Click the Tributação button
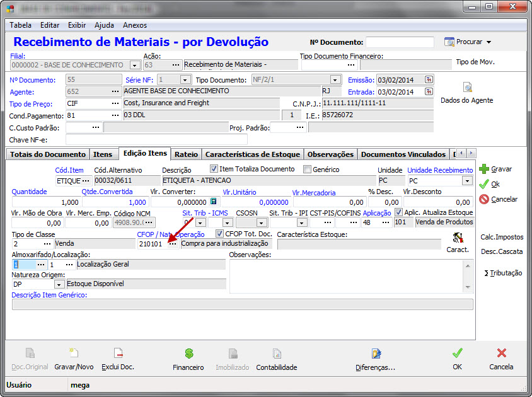 point(502,273)
